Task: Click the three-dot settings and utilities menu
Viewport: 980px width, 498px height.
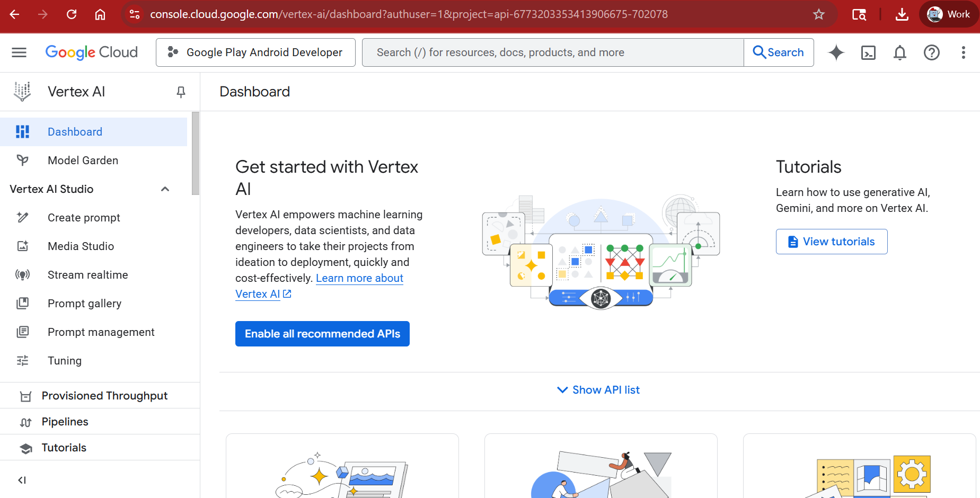Action: pos(963,52)
